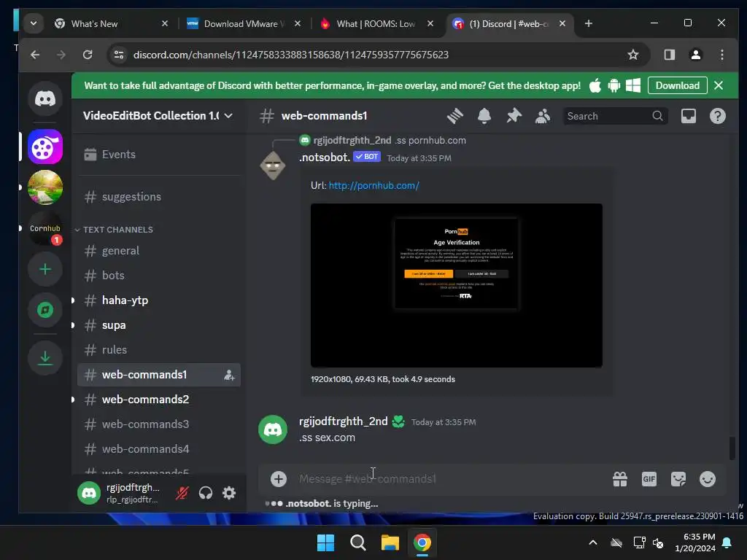Select the VideoEditBot film reel server icon
Screen dimensions: 747x560
click(45, 147)
